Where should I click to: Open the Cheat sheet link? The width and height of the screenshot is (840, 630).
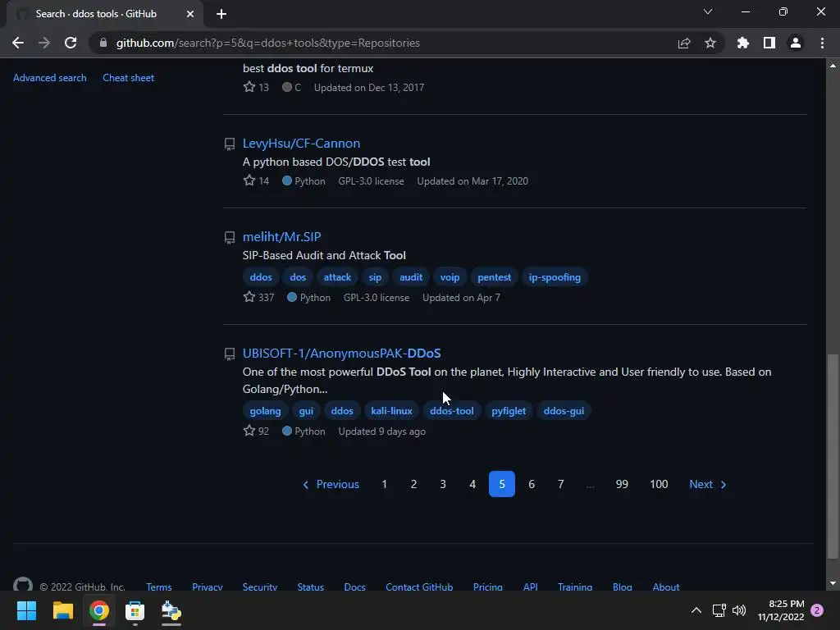[129, 78]
